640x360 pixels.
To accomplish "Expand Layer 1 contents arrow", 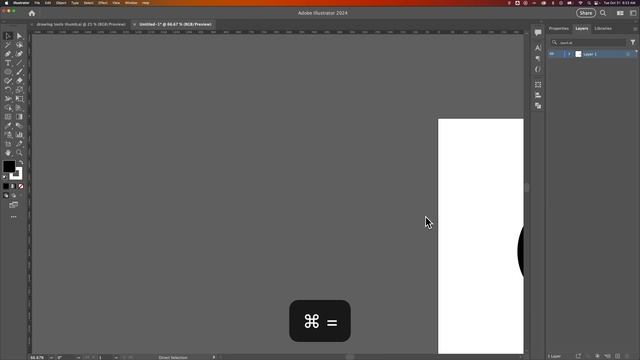I will [569, 54].
